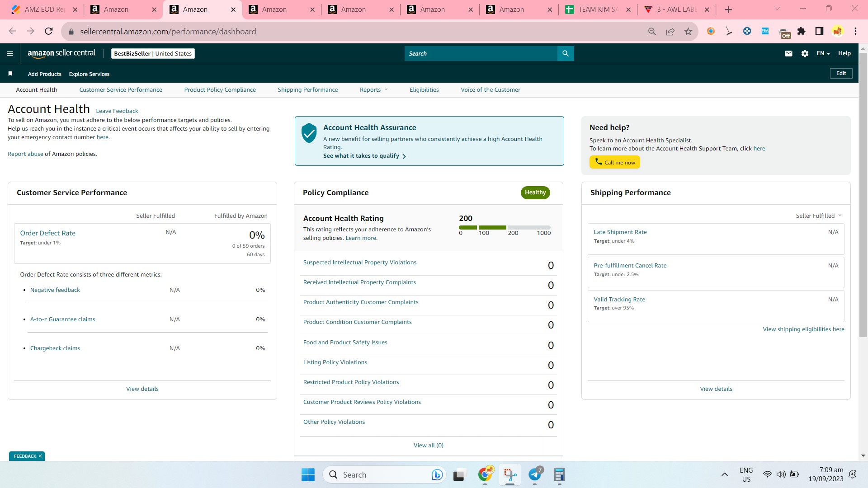Click the page vertical scrollbar

[x=863, y=194]
